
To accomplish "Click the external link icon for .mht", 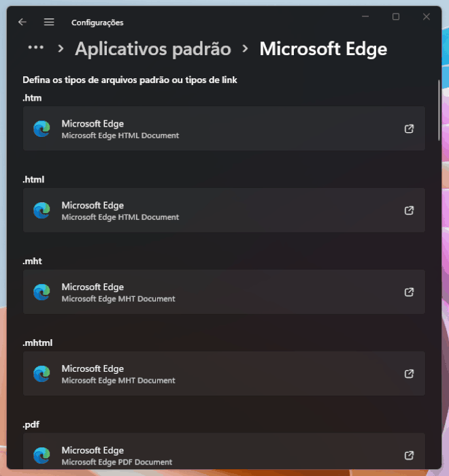I will tap(409, 292).
